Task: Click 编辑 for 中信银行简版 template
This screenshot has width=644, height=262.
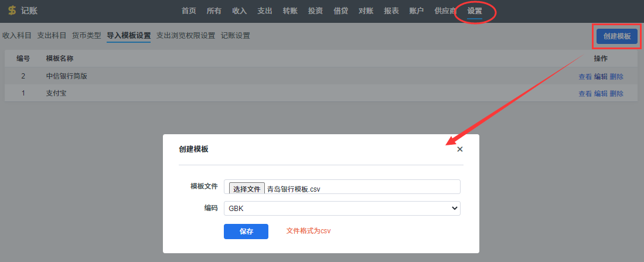Action: pos(601,76)
